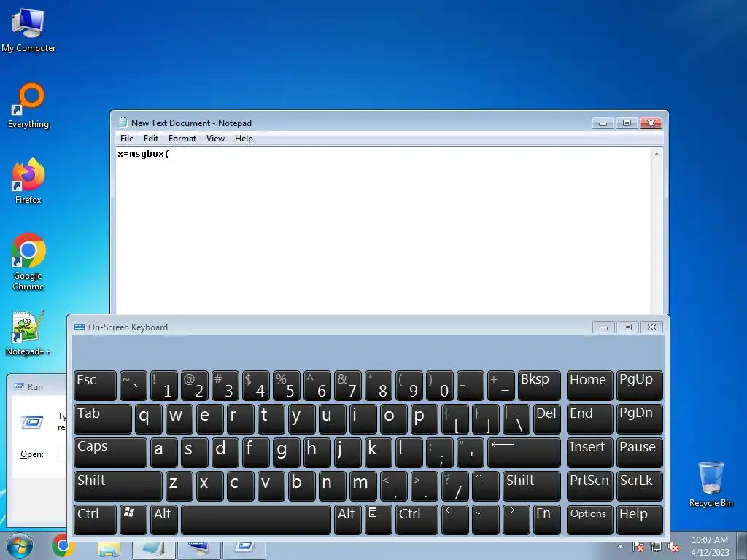
Task: Toggle the left Alt key
Action: (x=164, y=519)
